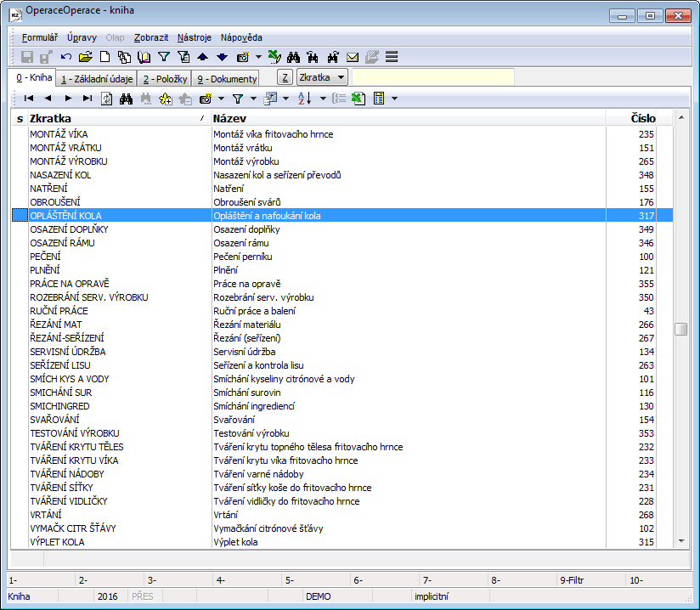This screenshot has width=700, height=610.
Task: Click the blue up arrow in main toolbar
Action: tap(202, 57)
